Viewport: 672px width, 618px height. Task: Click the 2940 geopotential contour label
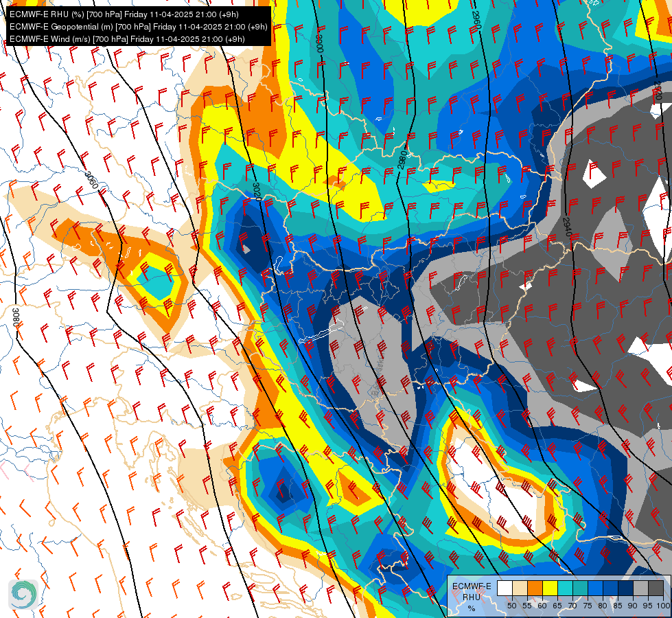tap(566, 227)
